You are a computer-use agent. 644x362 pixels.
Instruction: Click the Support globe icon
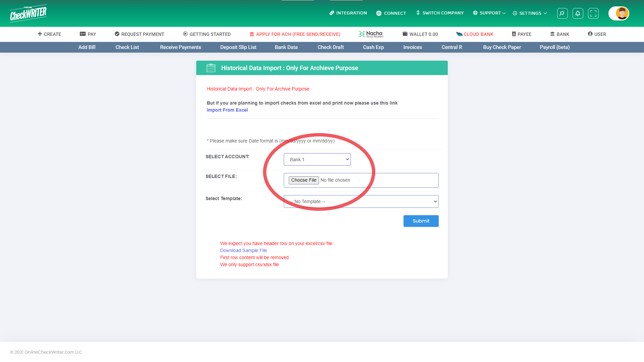(475, 13)
